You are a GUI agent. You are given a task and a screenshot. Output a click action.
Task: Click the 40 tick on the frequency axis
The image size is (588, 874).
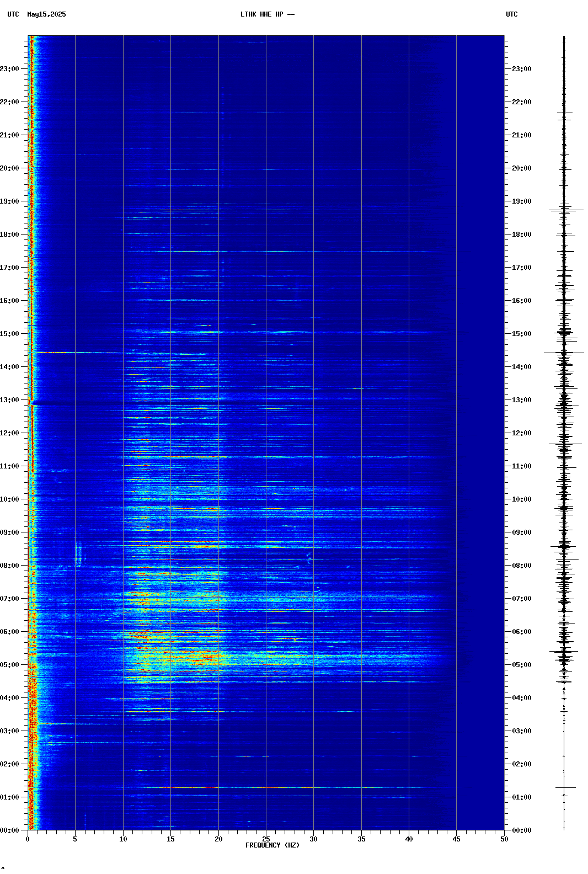pos(409,839)
